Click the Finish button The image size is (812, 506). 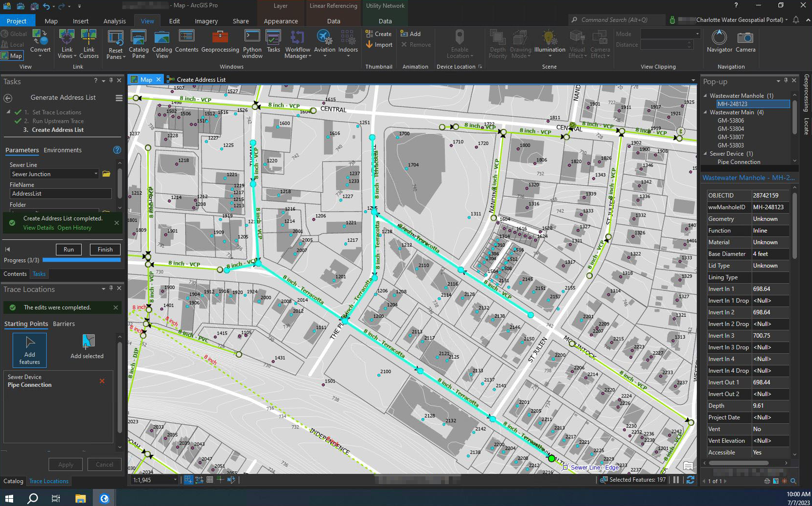(105, 249)
